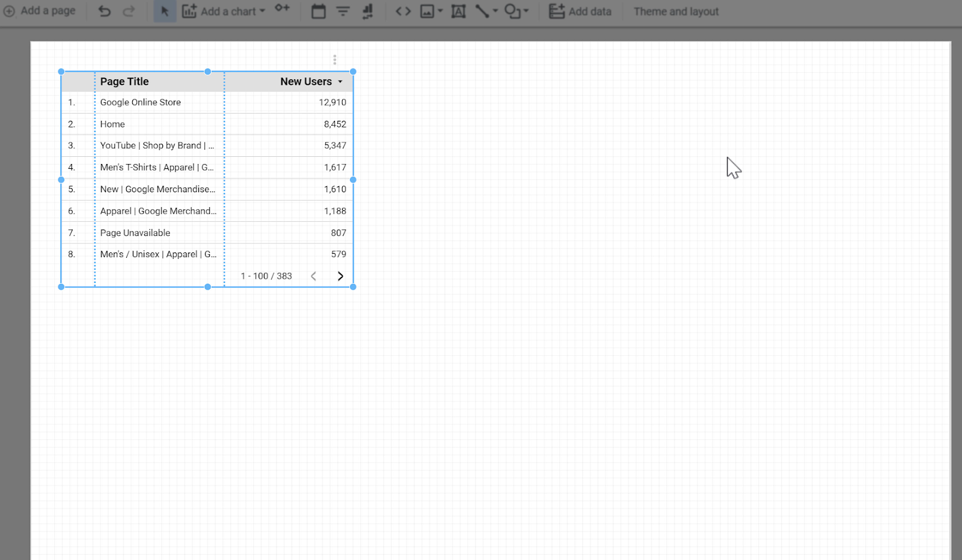Insert a filter control
The height and width of the screenshot is (560, 962).
tap(343, 11)
